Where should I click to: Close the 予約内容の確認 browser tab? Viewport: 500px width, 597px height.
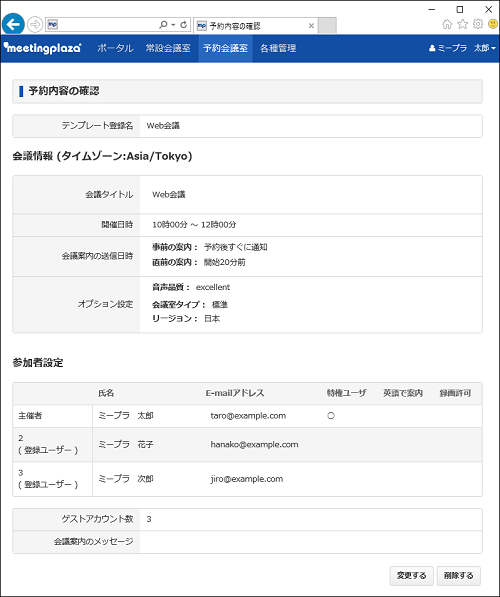[x=311, y=26]
